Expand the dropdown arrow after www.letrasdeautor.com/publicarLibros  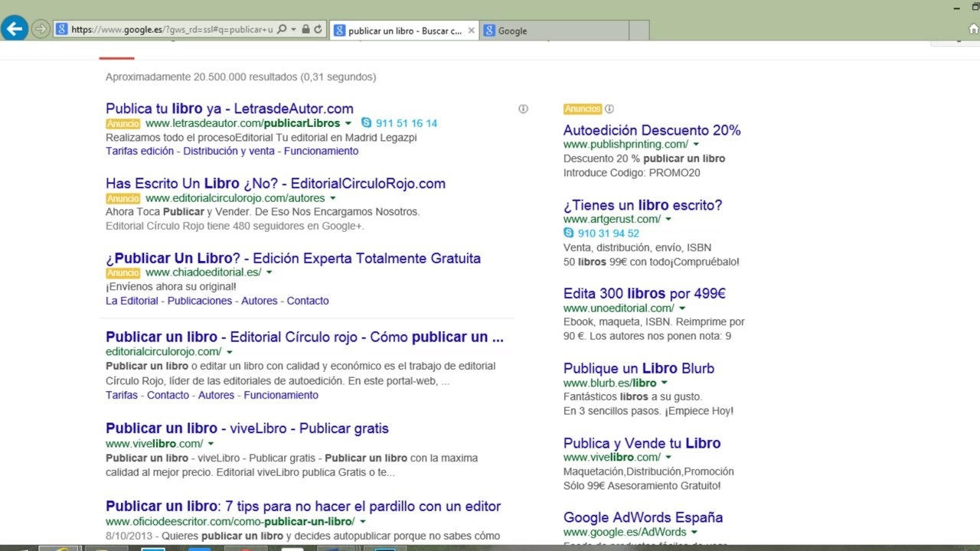point(348,123)
